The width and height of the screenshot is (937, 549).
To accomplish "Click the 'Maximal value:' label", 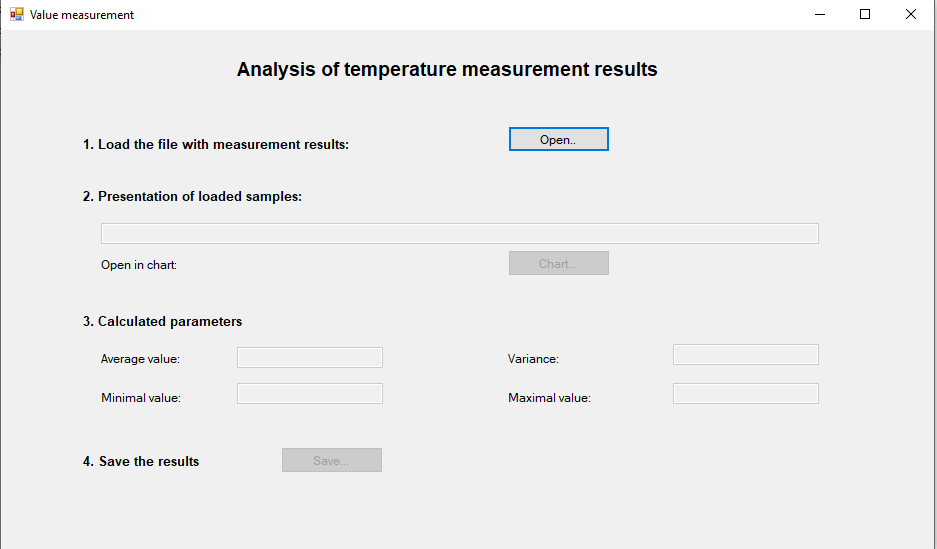I will tap(549, 398).
